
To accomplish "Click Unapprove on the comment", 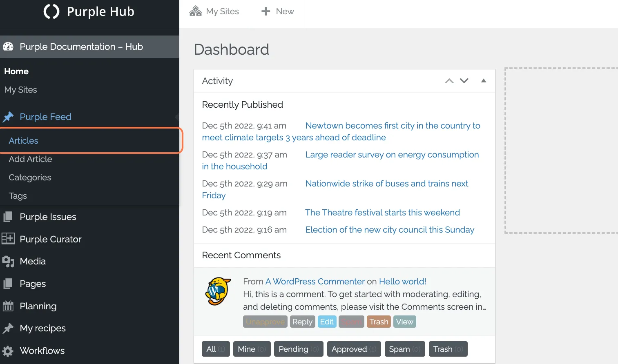I will tap(265, 322).
